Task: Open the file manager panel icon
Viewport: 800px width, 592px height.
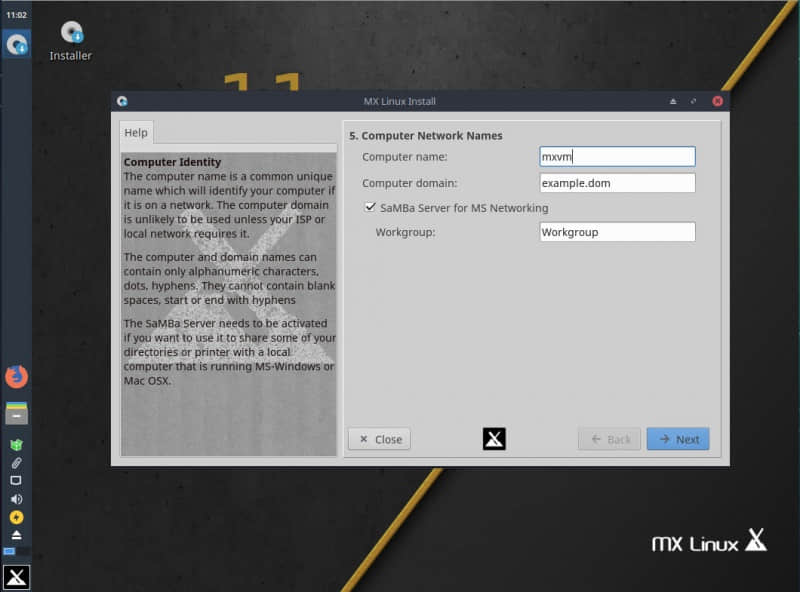Action: [16, 413]
